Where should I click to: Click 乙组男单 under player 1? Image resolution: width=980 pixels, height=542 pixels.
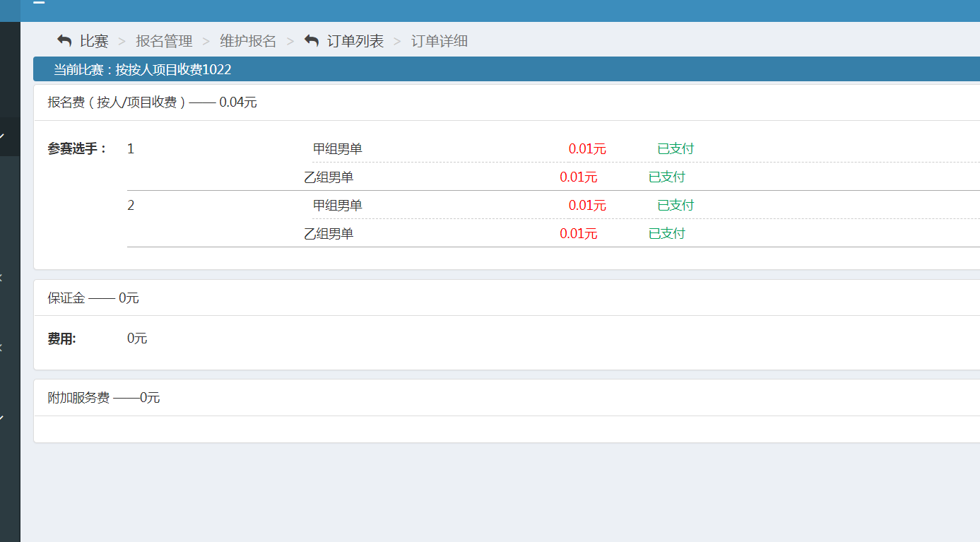329,177
